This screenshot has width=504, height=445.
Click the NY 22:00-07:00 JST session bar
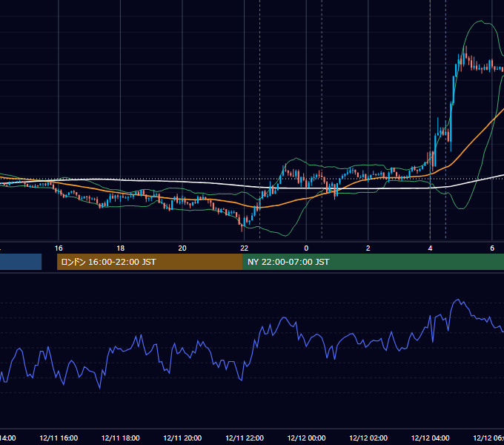(x=373, y=262)
